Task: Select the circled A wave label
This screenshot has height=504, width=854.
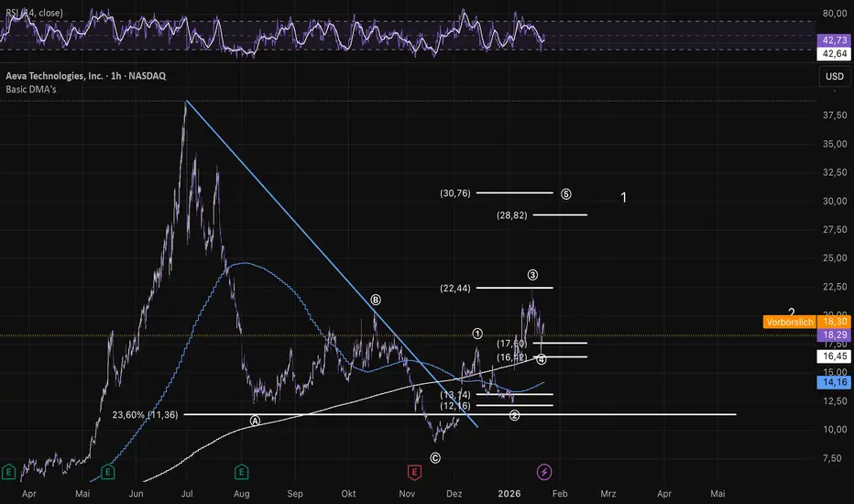Action: (x=255, y=421)
